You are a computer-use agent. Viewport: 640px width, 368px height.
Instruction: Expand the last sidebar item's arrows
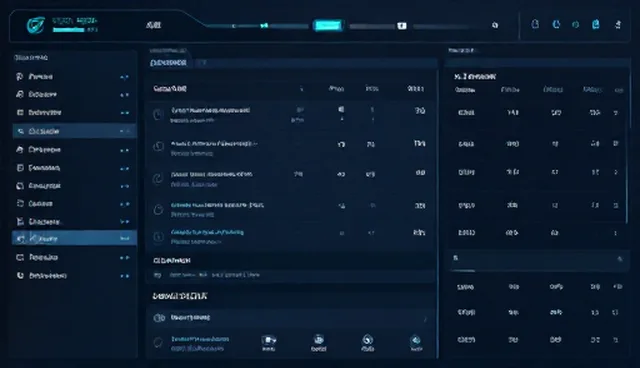click(x=124, y=276)
